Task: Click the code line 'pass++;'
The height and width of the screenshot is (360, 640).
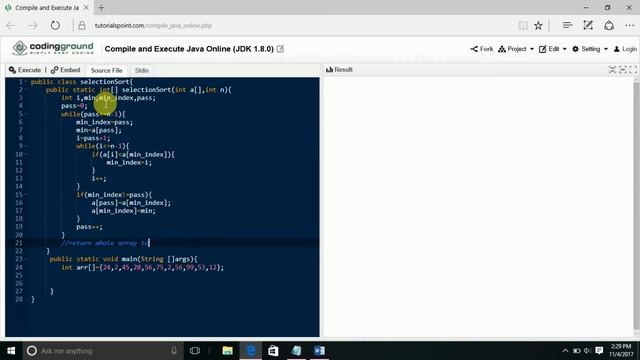Action: point(89,227)
